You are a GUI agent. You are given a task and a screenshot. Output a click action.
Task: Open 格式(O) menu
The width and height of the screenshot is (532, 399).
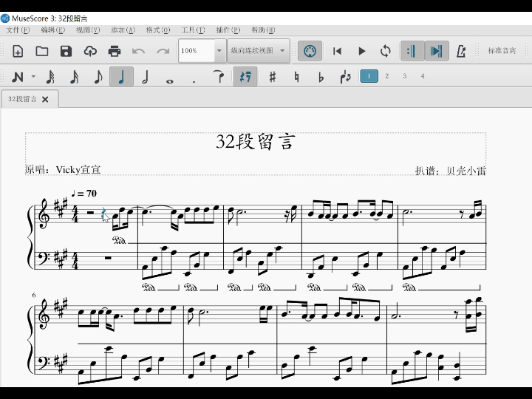coord(158,30)
